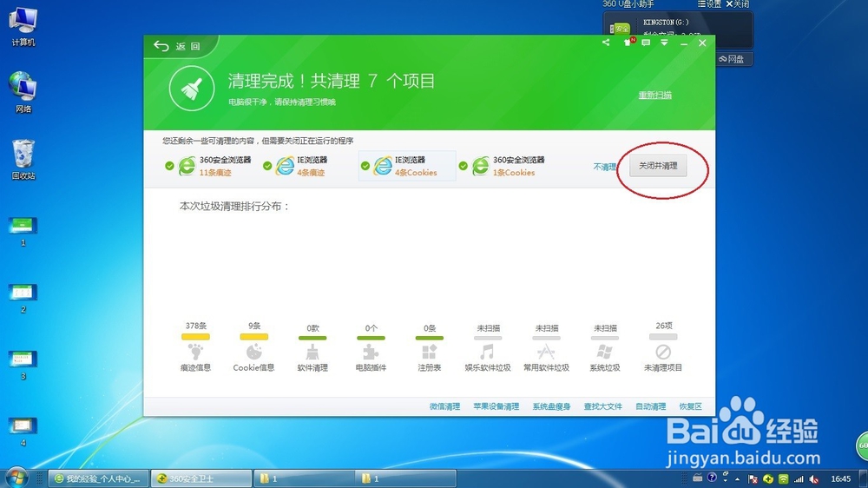Open 系统盘瘦身 link
This screenshot has height=488, width=868.
tap(551, 406)
